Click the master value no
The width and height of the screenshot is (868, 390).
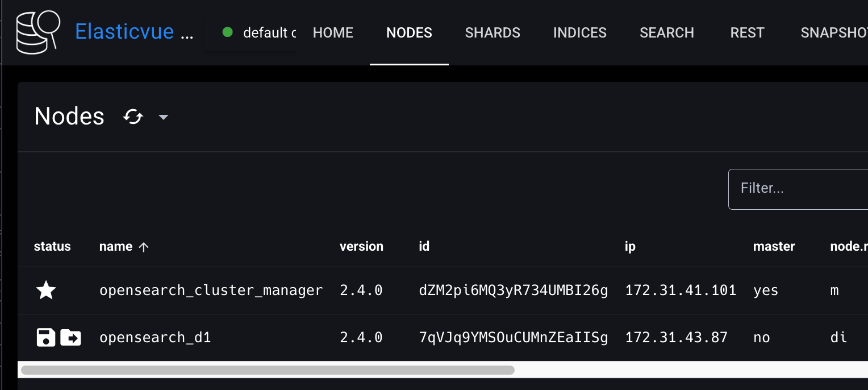pyautogui.click(x=761, y=338)
